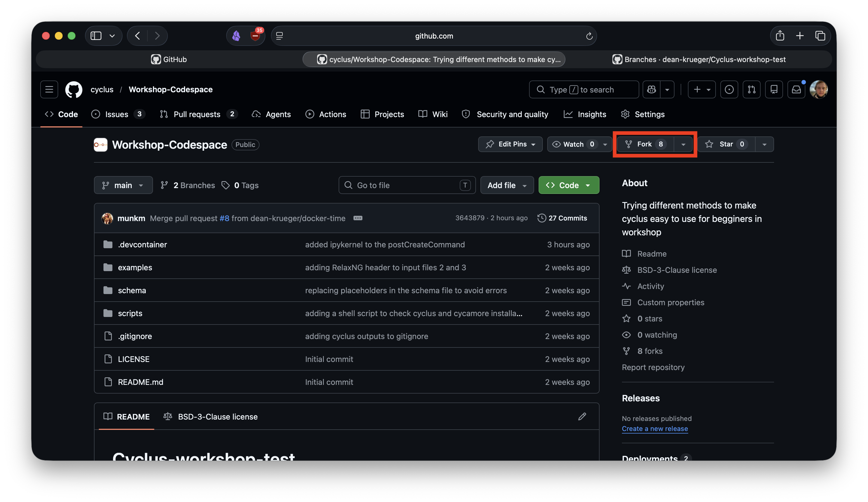Reload the page using the refresh icon
Viewport: 868px width, 502px height.
[589, 36]
